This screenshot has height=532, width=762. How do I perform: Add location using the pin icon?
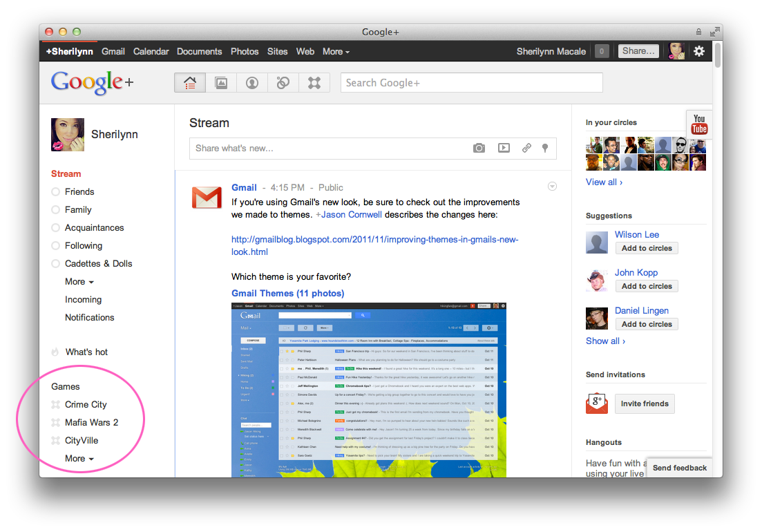pos(545,148)
